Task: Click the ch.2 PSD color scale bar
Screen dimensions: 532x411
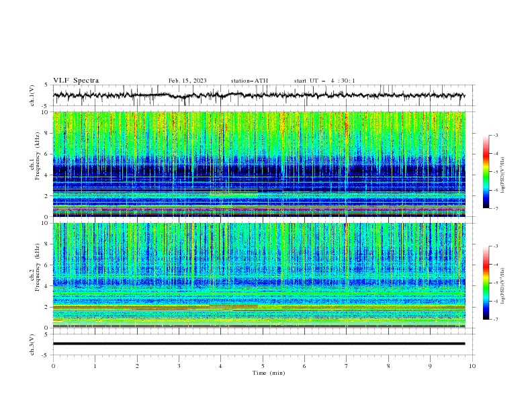Action: click(486, 283)
